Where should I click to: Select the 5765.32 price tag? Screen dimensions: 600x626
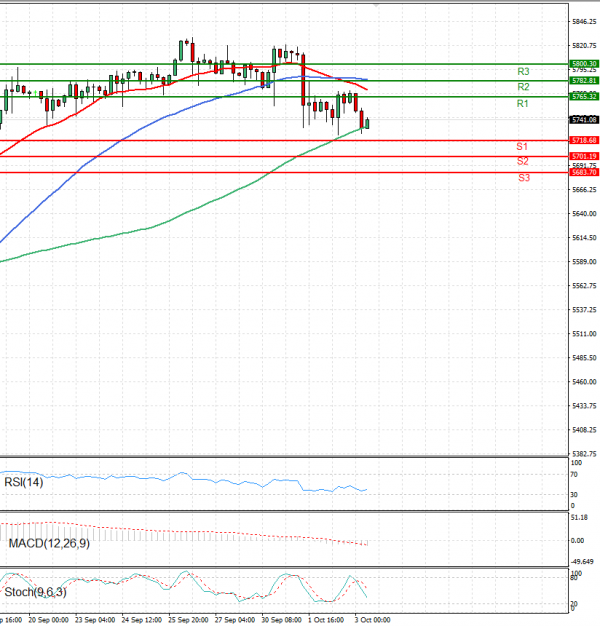pyautogui.click(x=584, y=97)
